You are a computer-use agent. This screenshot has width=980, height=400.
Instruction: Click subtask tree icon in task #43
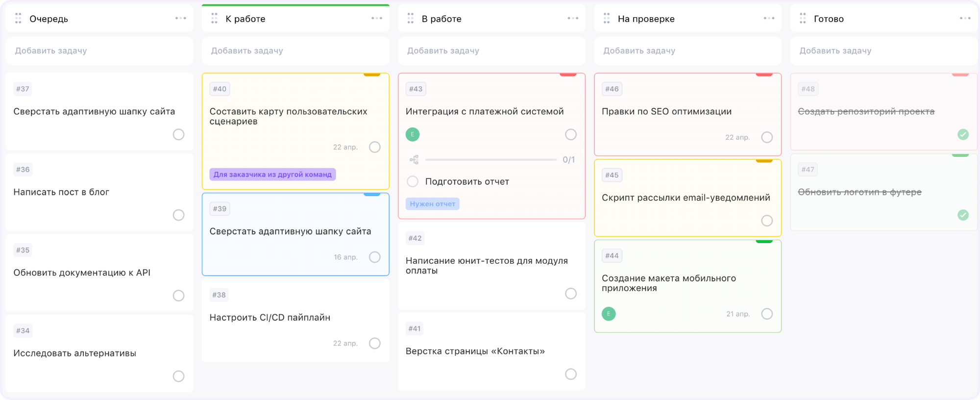click(x=414, y=160)
